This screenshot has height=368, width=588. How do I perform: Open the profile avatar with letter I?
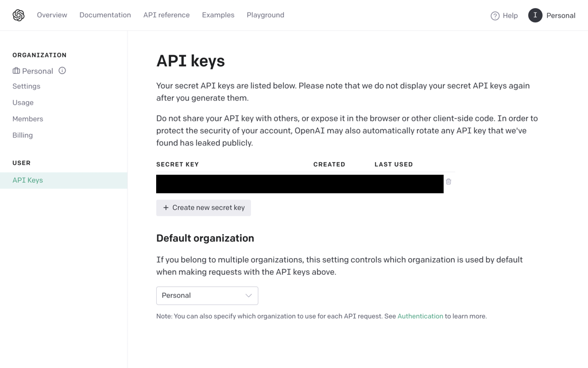click(535, 16)
